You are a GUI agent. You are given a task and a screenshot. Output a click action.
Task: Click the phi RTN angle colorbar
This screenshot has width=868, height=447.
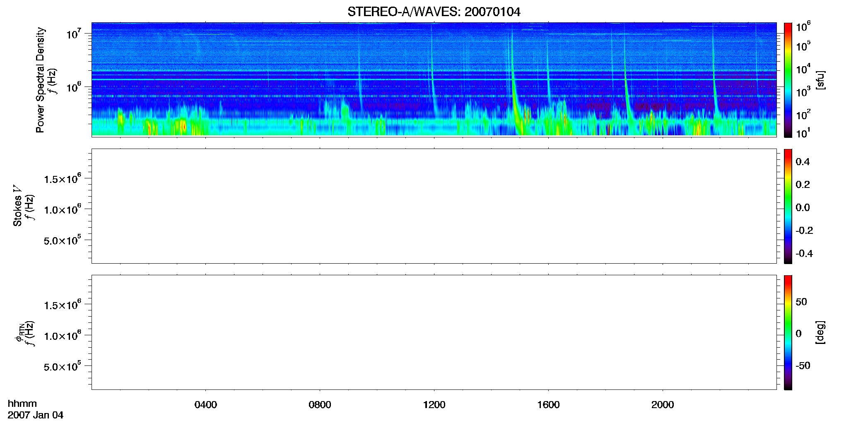[788, 332]
